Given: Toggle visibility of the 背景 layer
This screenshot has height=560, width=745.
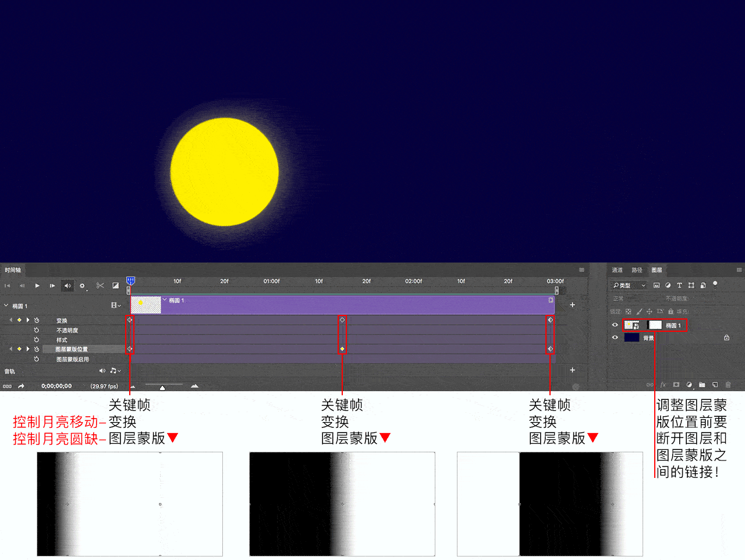Looking at the screenshot, I should tap(615, 337).
